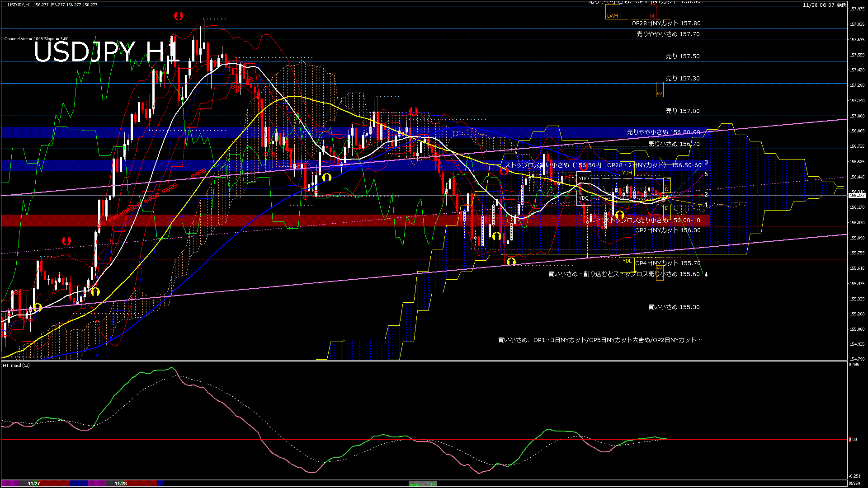The width and height of the screenshot is (868, 488).
Task: Click the H1 macd (12) indicator label
Action: (x=16, y=365)
